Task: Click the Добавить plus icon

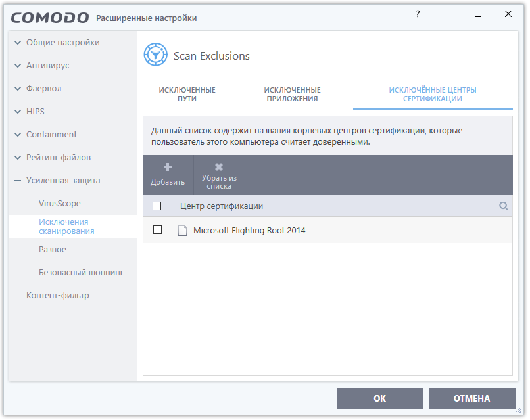Action: [168, 168]
